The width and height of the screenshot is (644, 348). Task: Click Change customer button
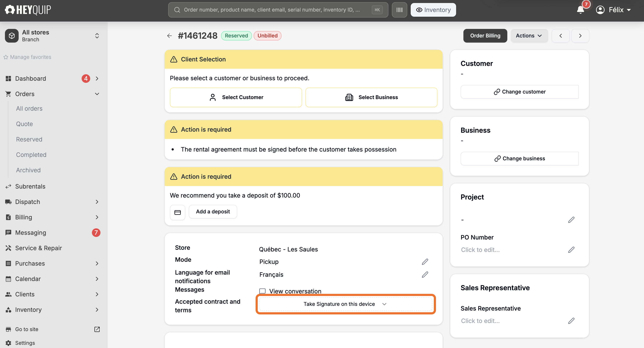pyautogui.click(x=520, y=92)
